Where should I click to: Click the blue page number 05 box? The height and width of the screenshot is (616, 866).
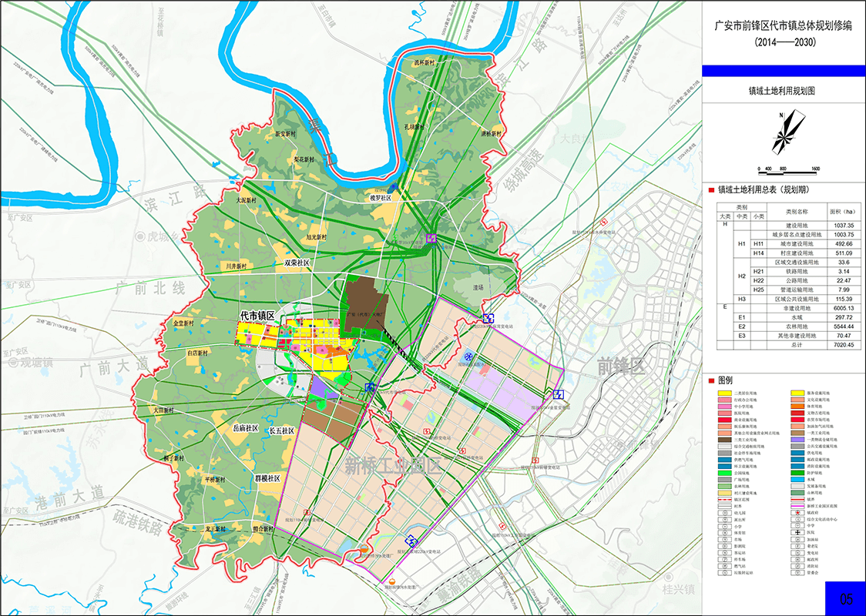(845, 598)
